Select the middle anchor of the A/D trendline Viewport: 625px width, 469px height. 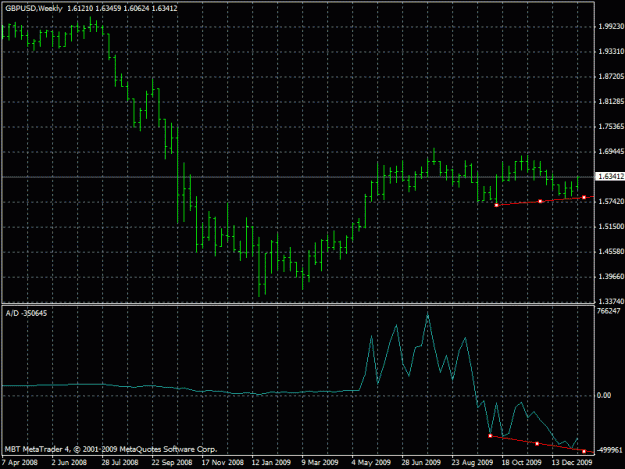coord(537,443)
